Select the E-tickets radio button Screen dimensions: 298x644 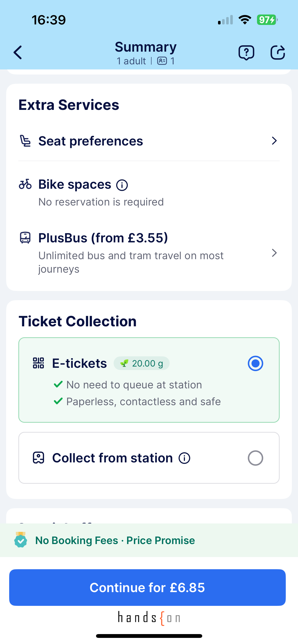255,363
